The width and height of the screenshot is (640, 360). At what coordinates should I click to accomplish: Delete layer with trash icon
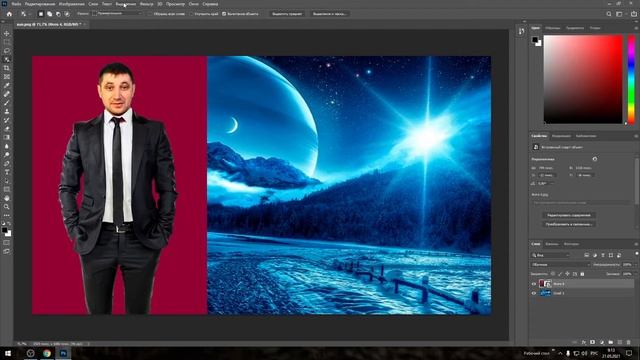coord(629,342)
